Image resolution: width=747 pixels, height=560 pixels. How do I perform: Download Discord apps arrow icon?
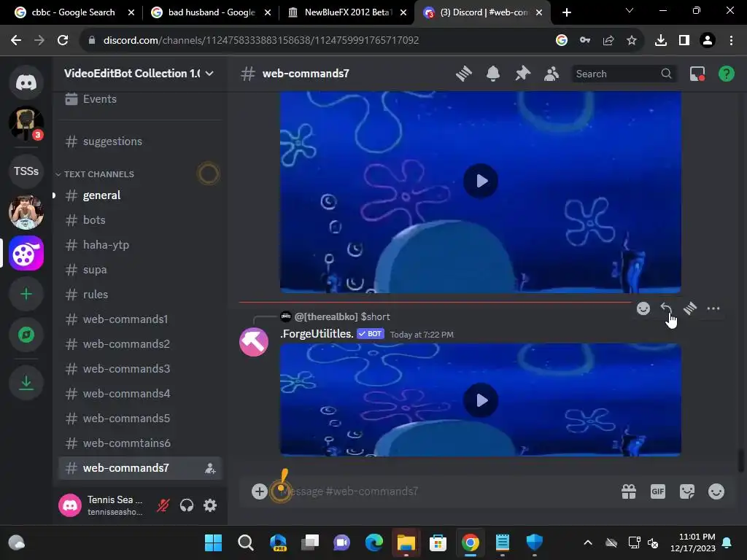pyautogui.click(x=26, y=383)
